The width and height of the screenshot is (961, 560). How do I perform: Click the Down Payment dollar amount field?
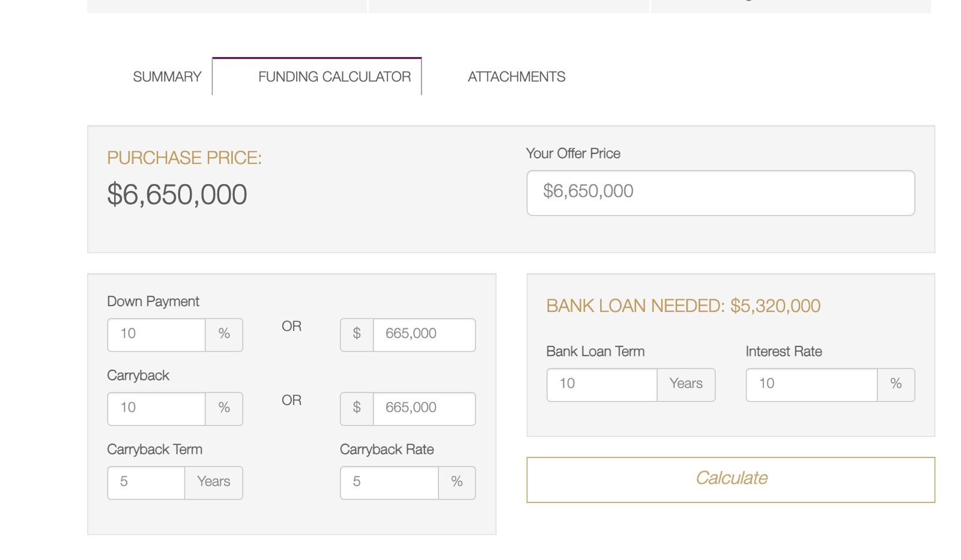point(423,334)
